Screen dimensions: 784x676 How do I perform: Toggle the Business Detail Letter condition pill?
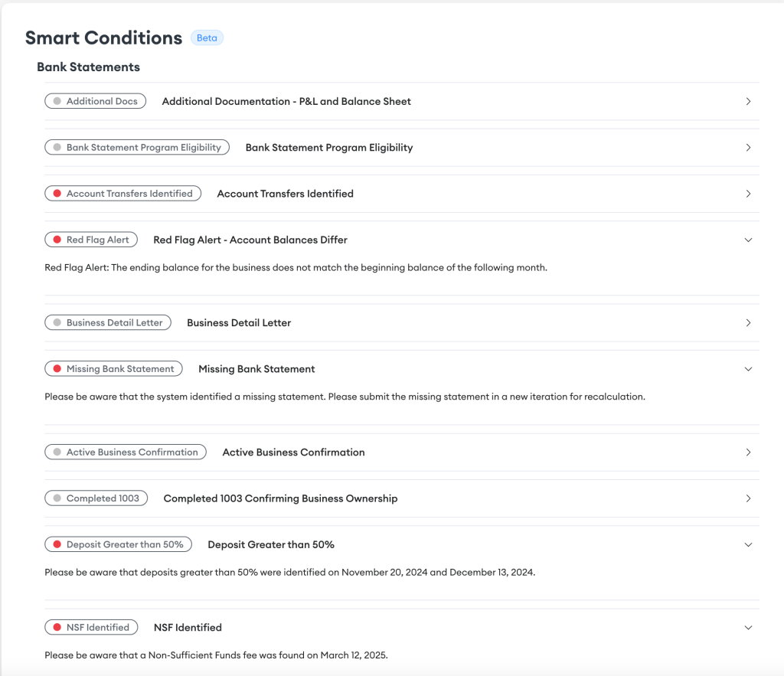107,322
